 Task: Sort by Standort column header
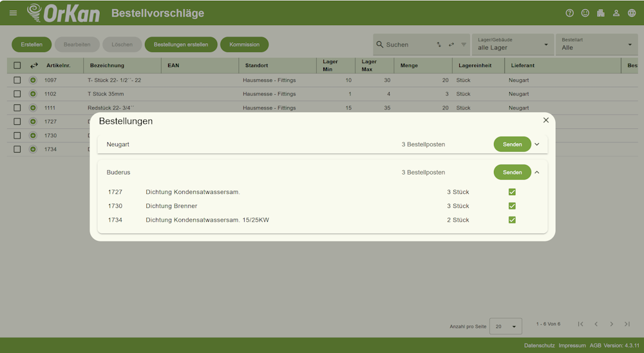257,65
